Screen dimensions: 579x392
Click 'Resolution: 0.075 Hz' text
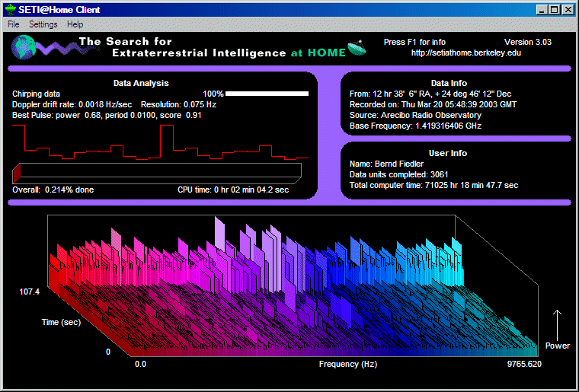coord(178,105)
